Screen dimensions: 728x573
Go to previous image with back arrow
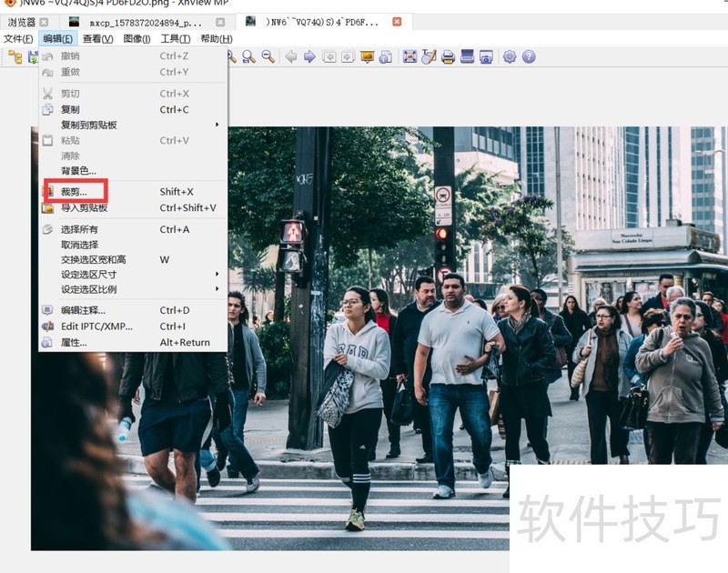click(290, 56)
